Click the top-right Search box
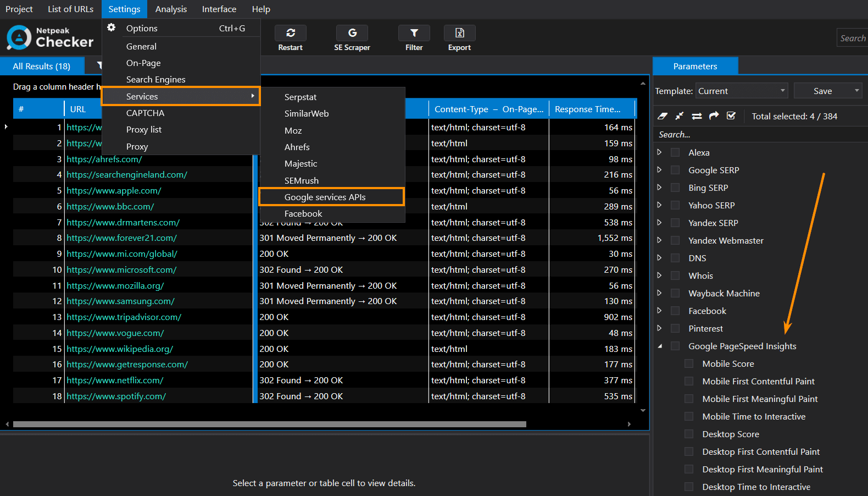This screenshot has height=496, width=868. (x=852, y=38)
